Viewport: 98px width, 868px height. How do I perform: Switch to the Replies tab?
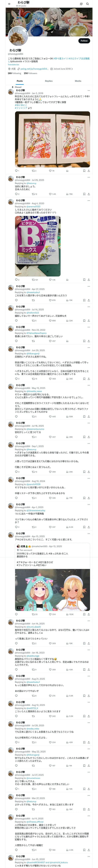click(49, 81)
